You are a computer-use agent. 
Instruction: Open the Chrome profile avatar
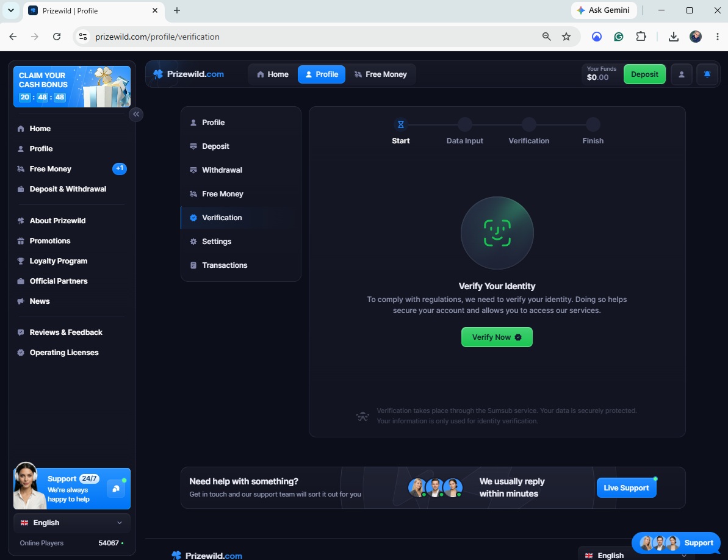[x=696, y=37]
